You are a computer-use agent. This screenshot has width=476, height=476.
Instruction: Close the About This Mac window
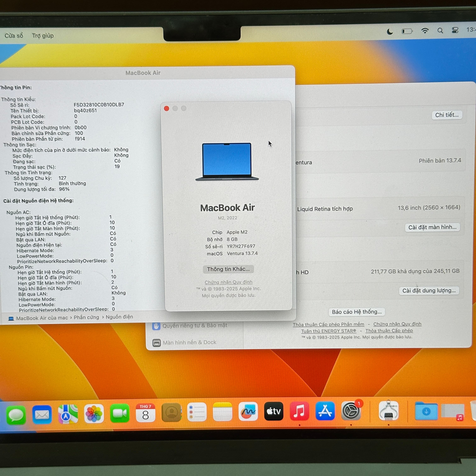167,108
